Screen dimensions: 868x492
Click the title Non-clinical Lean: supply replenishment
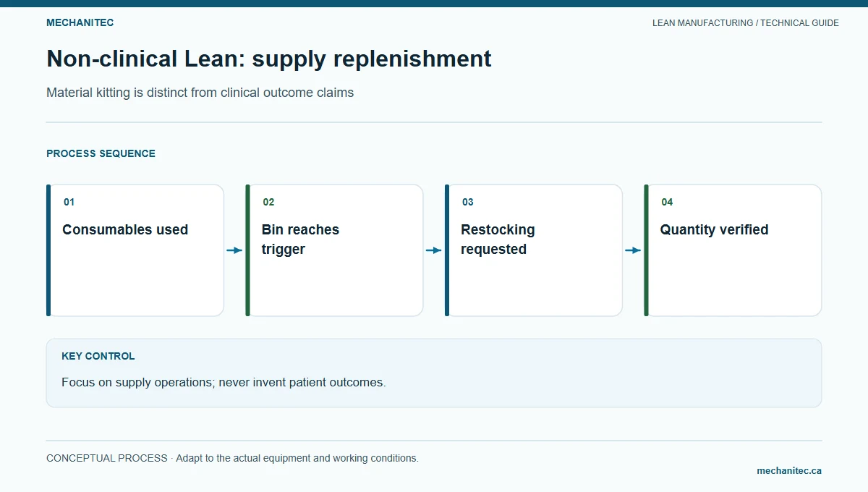point(269,59)
